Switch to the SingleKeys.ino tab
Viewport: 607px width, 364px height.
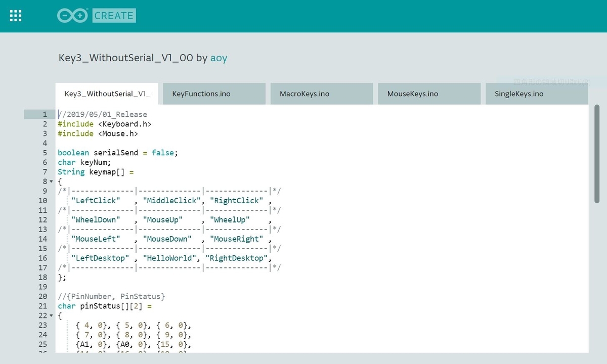pos(537,94)
